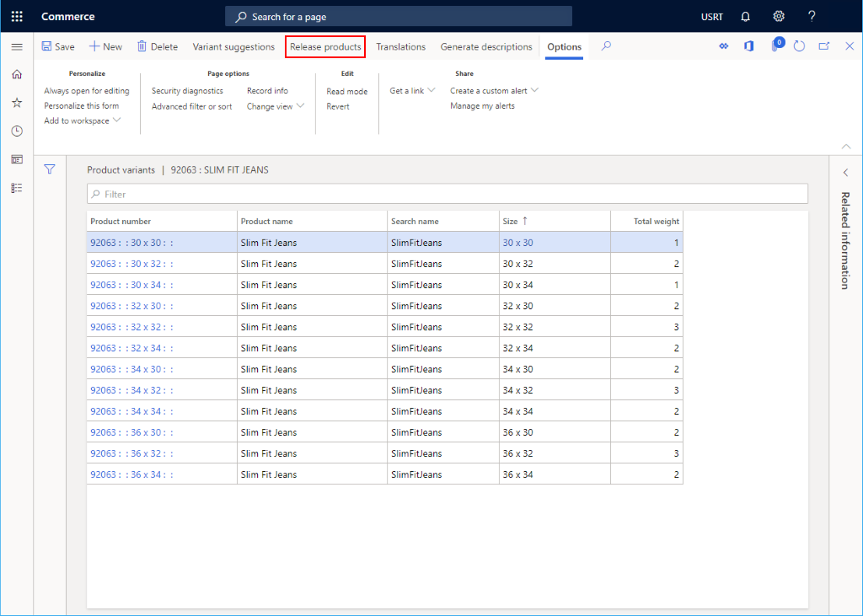Expand the Get a link dropdown

click(x=412, y=90)
